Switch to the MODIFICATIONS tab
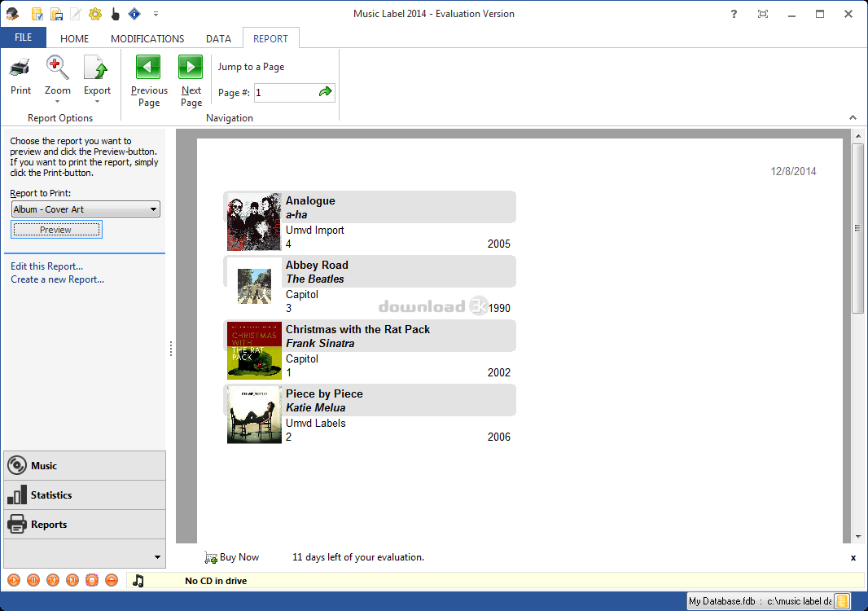Image resolution: width=868 pixels, height=611 pixels. 147,39
